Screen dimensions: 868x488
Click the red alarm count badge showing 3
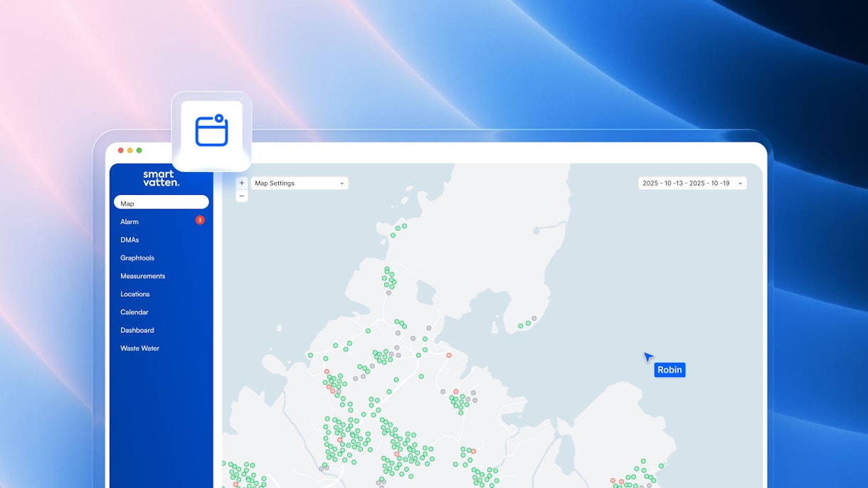tap(200, 220)
